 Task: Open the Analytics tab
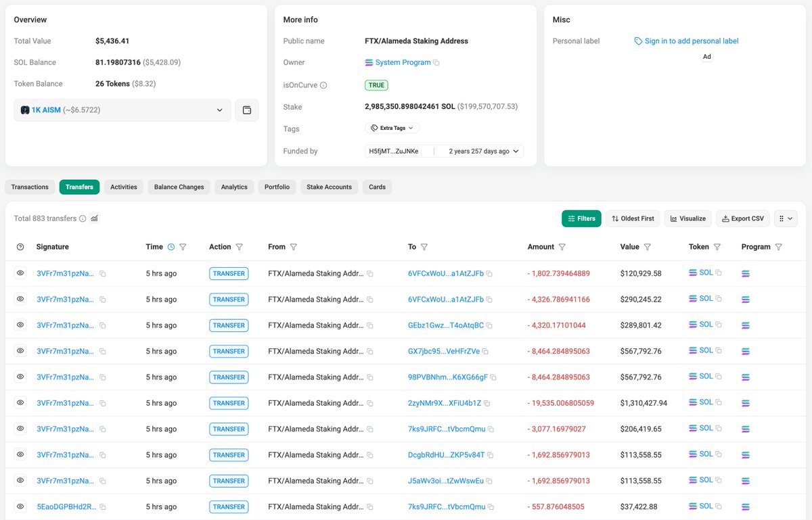[x=234, y=187]
